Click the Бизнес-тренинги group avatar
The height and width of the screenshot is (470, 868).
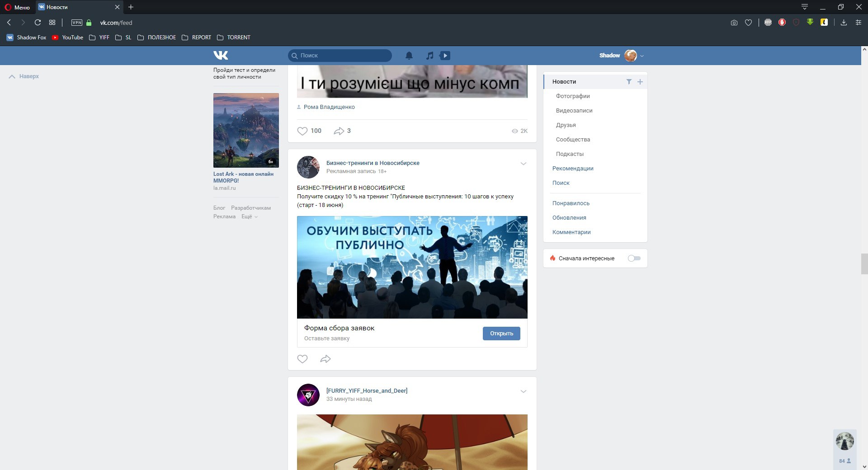pyautogui.click(x=308, y=167)
